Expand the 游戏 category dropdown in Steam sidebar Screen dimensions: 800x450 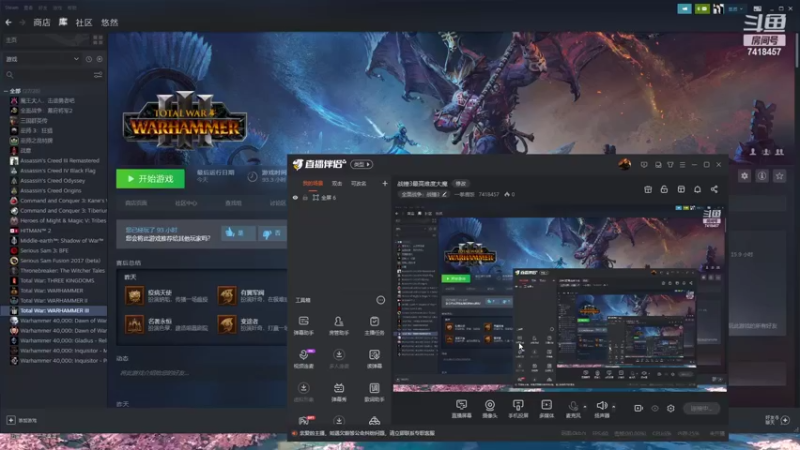pos(42,59)
